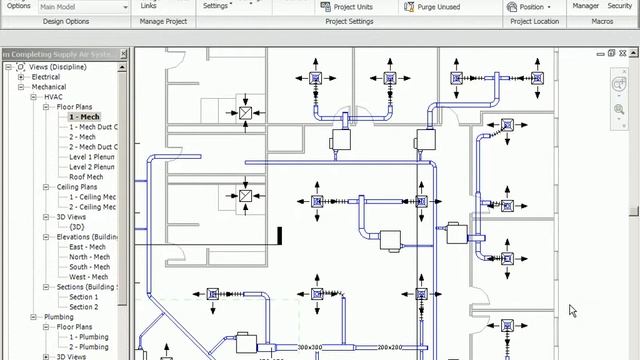
Task: Open the West - Mech elevation
Action: point(88,277)
